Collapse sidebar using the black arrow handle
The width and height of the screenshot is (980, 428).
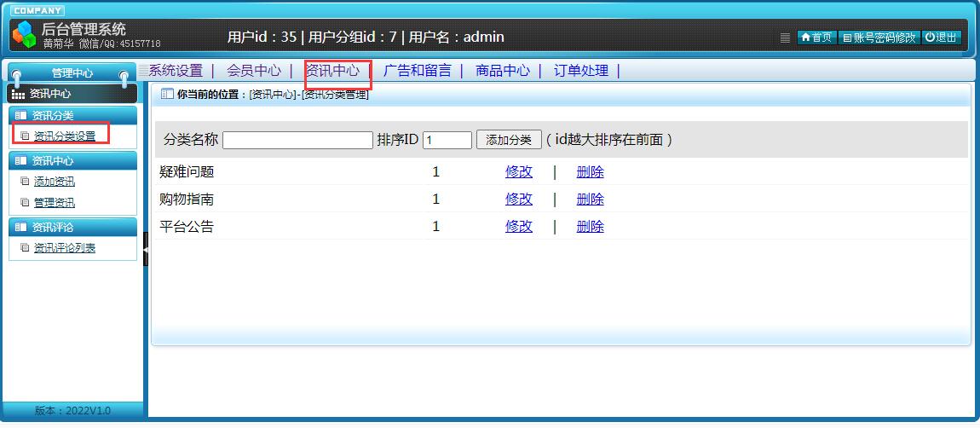[x=146, y=249]
